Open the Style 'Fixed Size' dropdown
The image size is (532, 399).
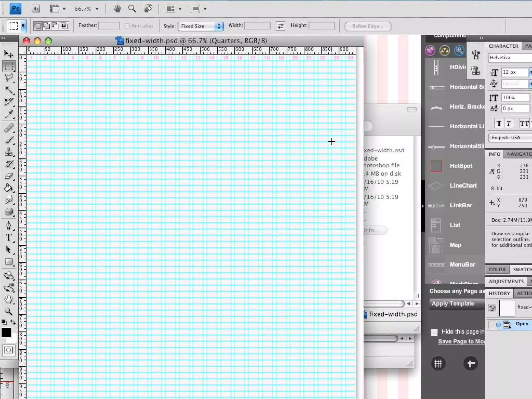201,26
